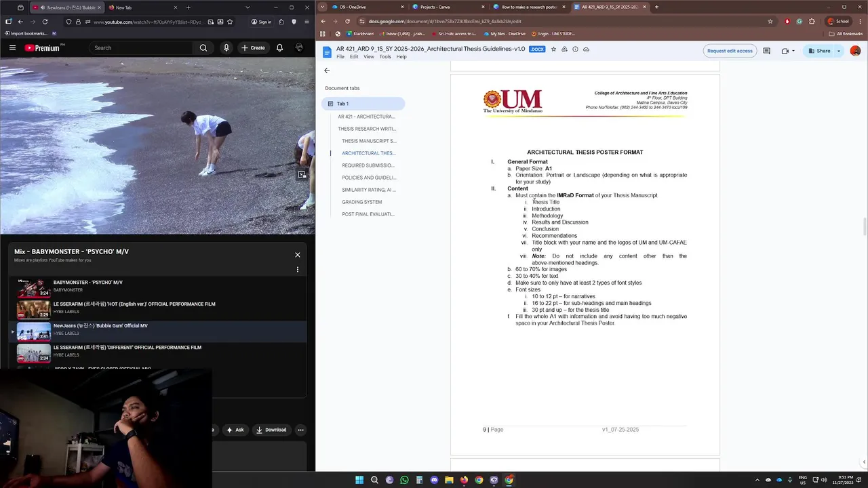Click Request edit access button
Image resolution: width=868 pixels, height=488 pixels.
[x=730, y=51]
